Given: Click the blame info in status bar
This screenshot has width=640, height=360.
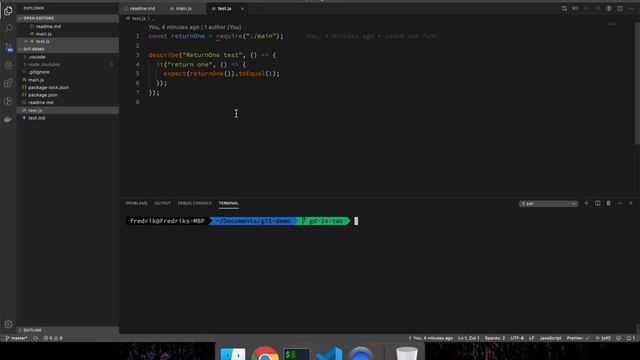Looking at the screenshot, I should 431,338.
